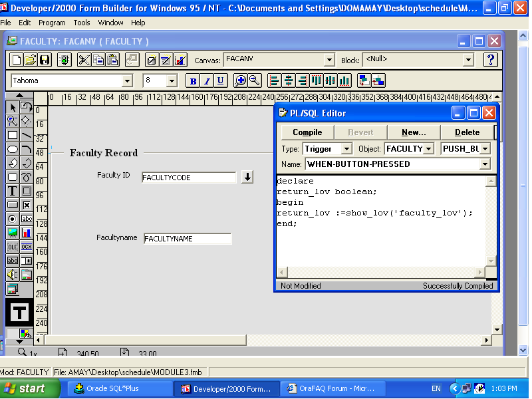Open the WHEN-BUTTON-PRESSED Name dropdown
The width and height of the screenshot is (532, 399).
[x=484, y=164]
